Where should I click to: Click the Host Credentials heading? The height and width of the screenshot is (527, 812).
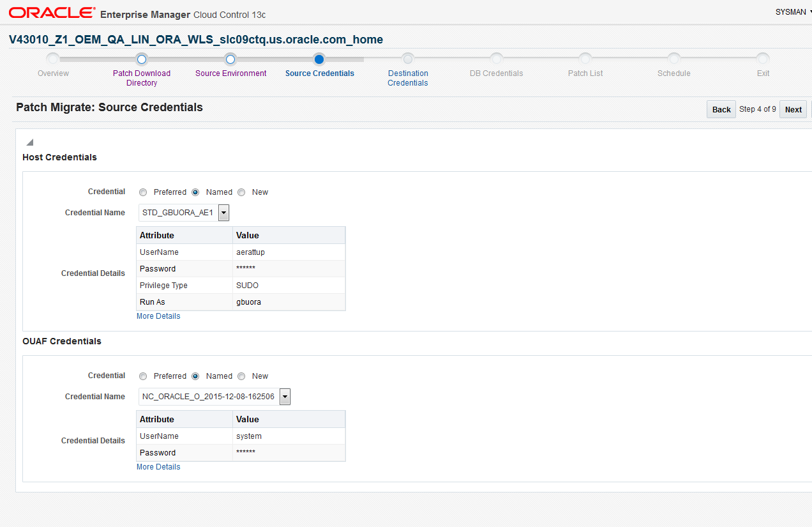click(59, 157)
